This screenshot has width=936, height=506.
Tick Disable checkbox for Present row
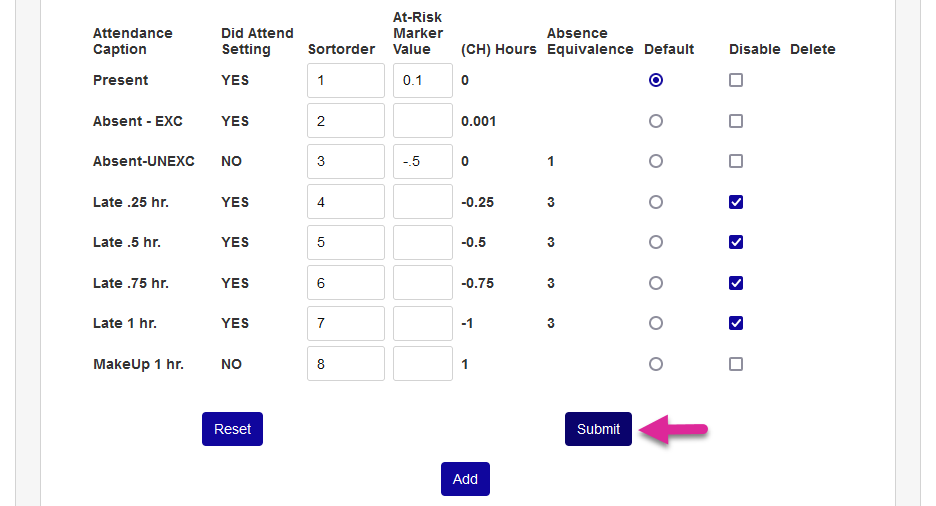(736, 80)
